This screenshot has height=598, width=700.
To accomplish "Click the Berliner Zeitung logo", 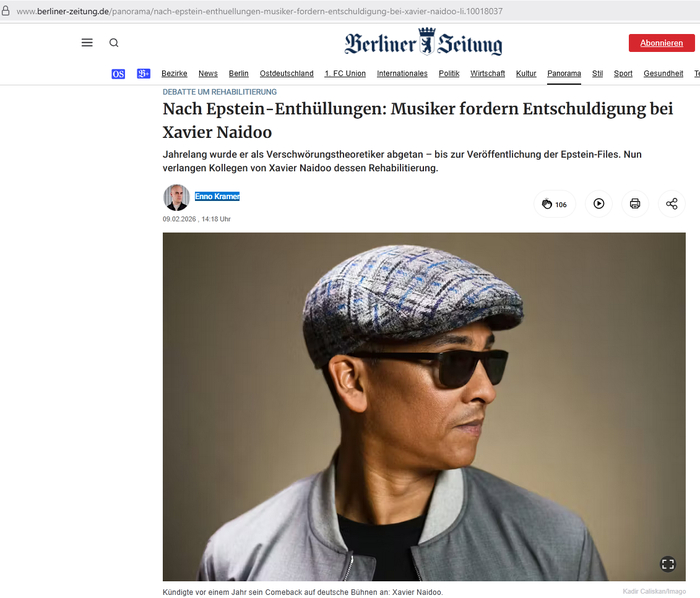I will (x=423, y=42).
